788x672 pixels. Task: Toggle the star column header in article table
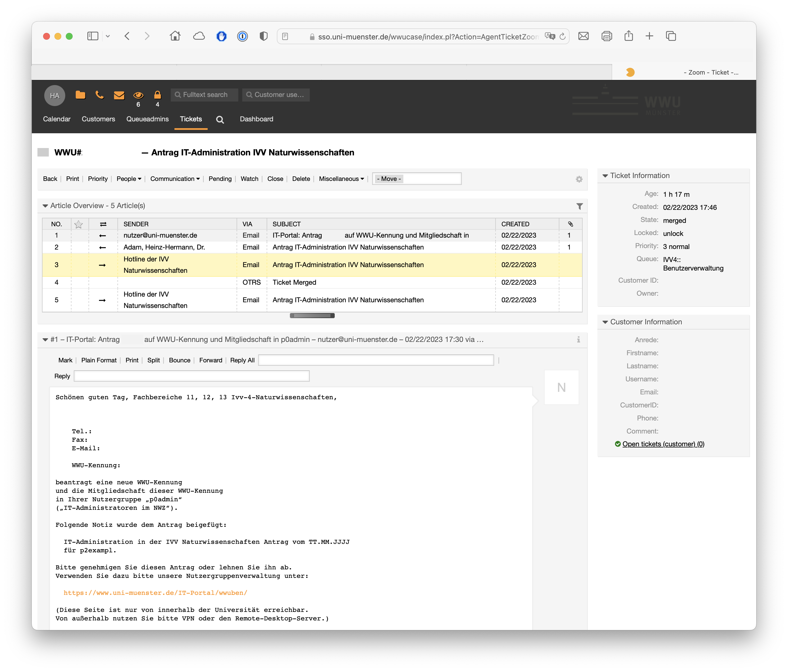tap(79, 224)
